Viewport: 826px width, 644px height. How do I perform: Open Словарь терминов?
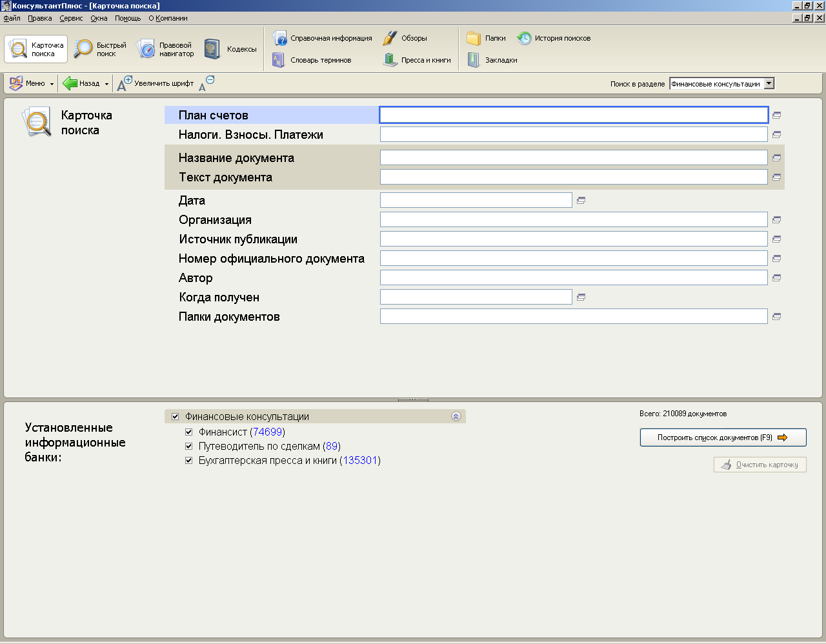tap(312, 60)
